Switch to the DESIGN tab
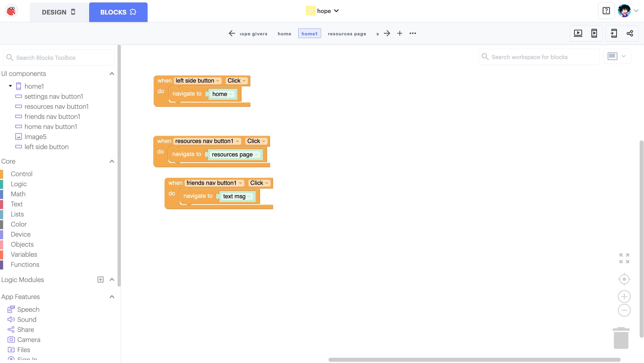Screen dimensions: 644x363 pos(58,12)
